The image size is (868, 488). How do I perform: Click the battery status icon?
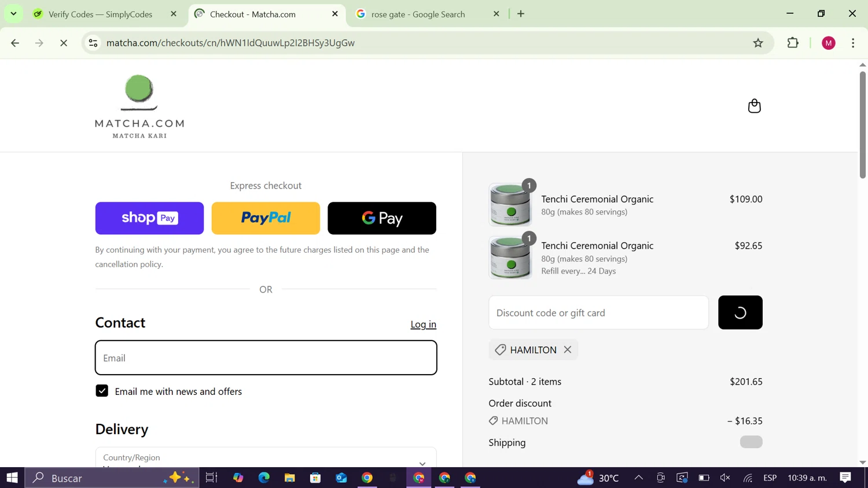click(x=704, y=478)
